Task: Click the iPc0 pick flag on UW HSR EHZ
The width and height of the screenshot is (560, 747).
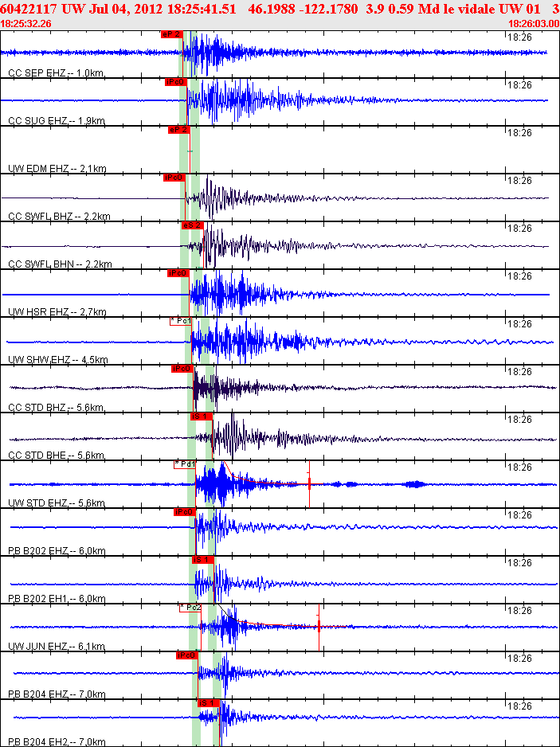Action: coord(178,273)
